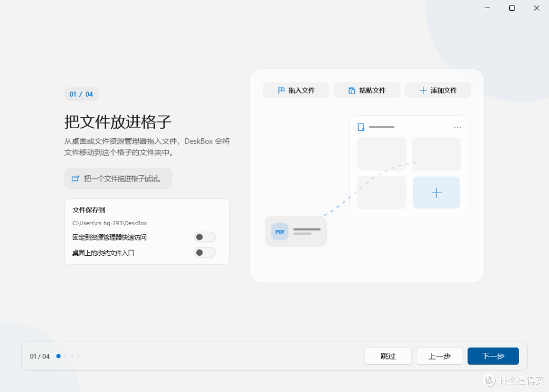Toggle 桌面上的收纳文件入口 switch
Image resolution: width=549 pixels, height=392 pixels.
point(205,253)
